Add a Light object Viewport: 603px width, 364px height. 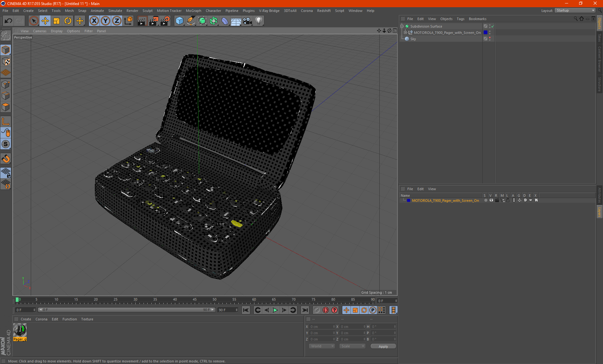point(259,21)
